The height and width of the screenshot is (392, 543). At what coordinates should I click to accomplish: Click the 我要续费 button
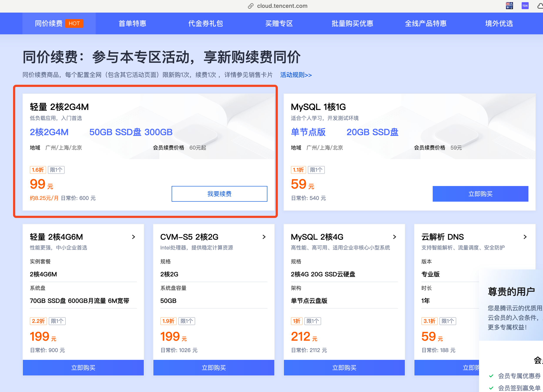coord(219,194)
